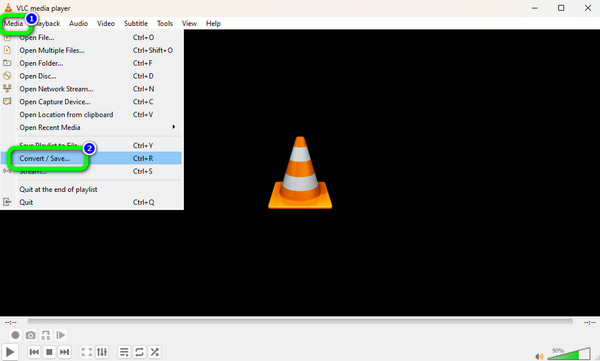This screenshot has height=361, width=600.
Task: Toggle loop mode icon
Action: [139, 352]
